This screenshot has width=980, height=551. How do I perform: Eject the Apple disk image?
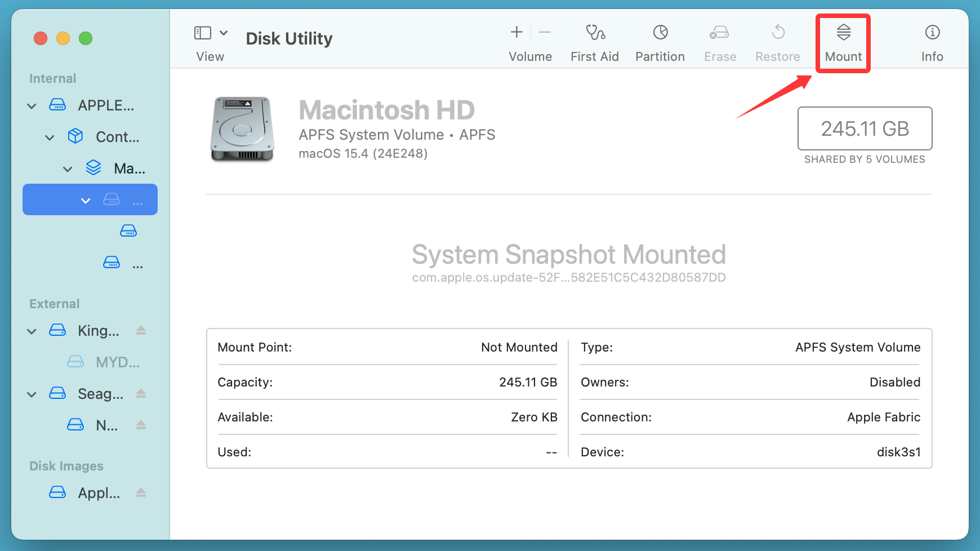[x=141, y=493]
